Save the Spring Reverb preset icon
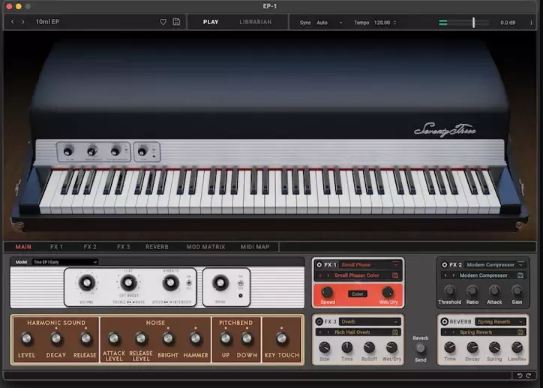543x388 pixels. (520, 332)
